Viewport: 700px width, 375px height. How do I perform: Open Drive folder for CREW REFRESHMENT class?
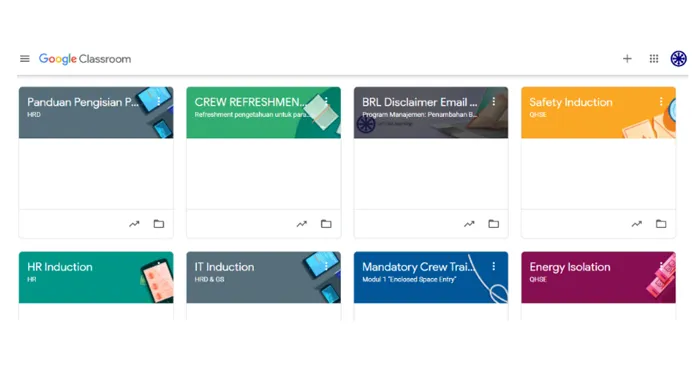coord(326,224)
